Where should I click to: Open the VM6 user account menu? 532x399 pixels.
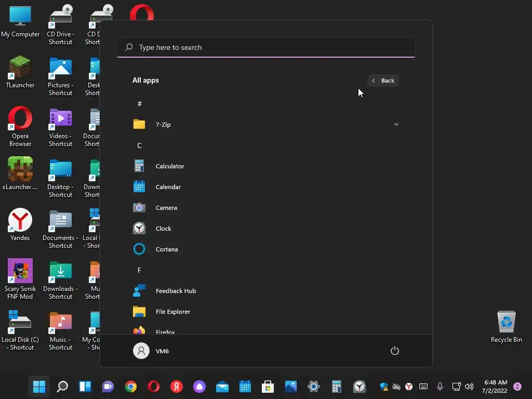click(151, 351)
